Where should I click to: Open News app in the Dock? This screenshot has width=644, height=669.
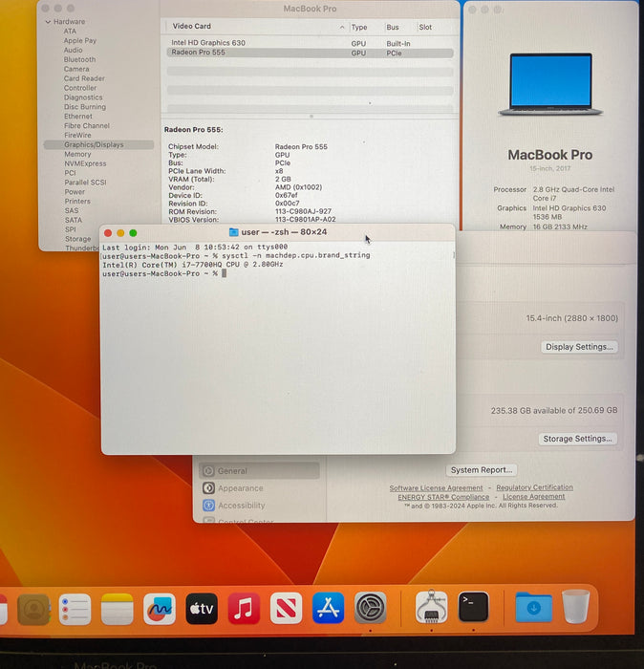click(287, 609)
